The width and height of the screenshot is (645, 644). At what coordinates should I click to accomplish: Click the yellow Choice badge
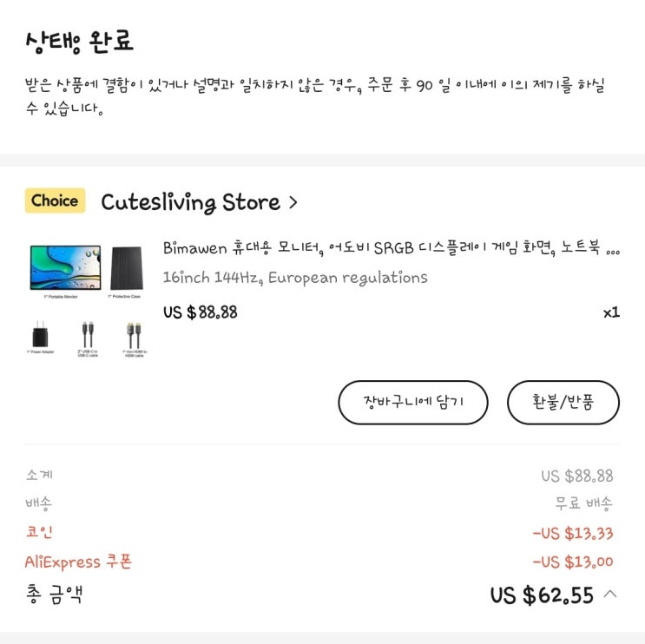tap(55, 201)
